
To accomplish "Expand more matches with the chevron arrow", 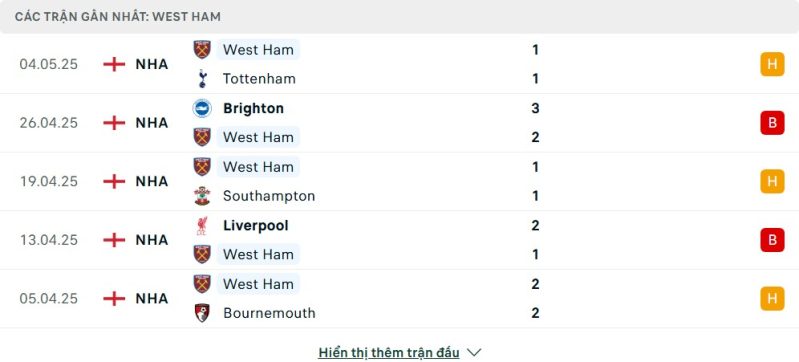I will tap(474, 352).
